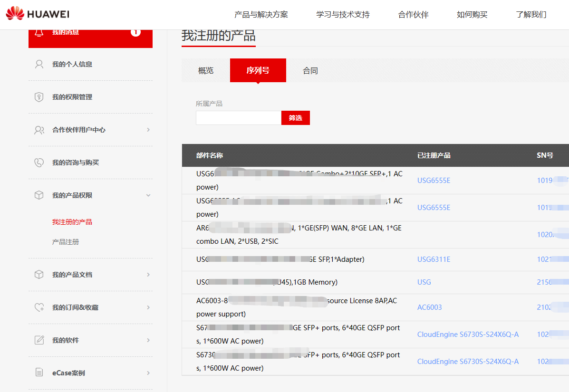Expand the eCase案例 chevron

coord(148,373)
